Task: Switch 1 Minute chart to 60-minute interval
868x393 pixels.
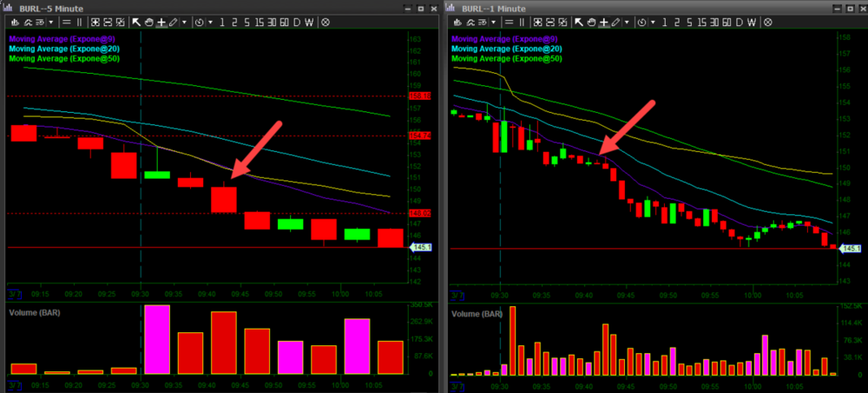Action: [726, 23]
